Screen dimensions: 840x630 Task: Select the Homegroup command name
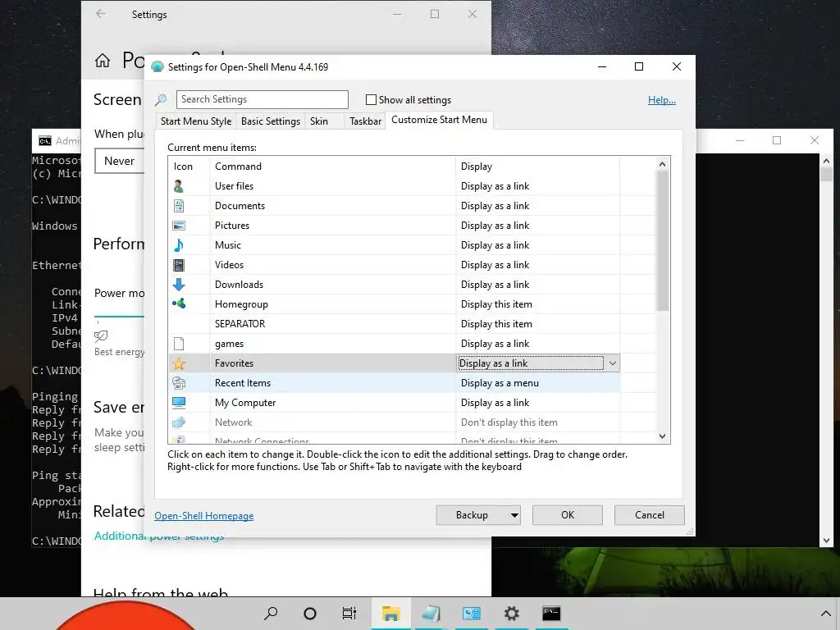click(242, 304)
